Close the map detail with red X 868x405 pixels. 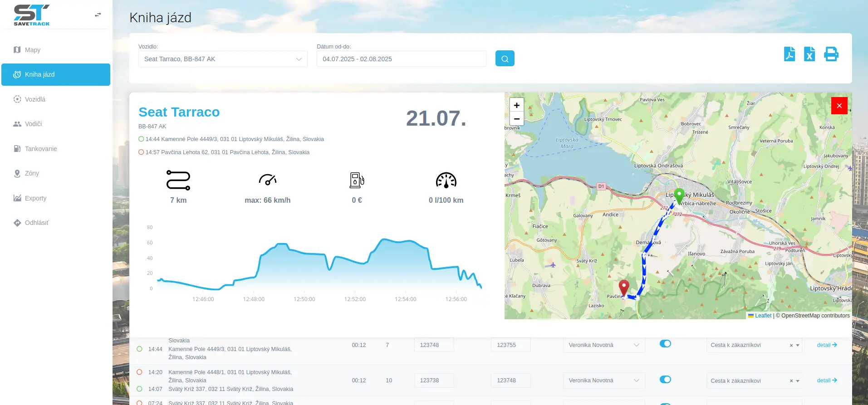click(x=839, y=106)
